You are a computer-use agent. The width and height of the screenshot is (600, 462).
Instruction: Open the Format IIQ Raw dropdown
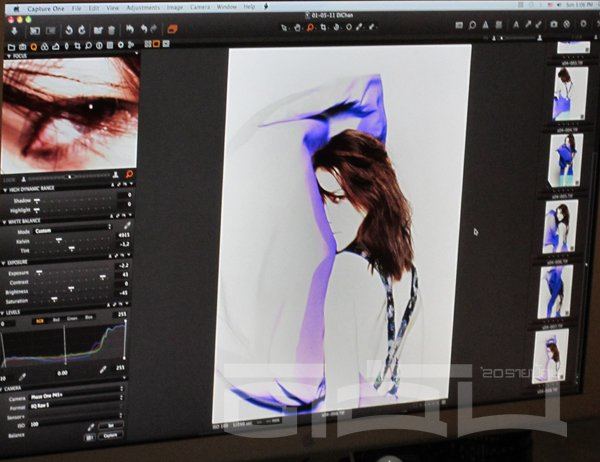[76, 404]
